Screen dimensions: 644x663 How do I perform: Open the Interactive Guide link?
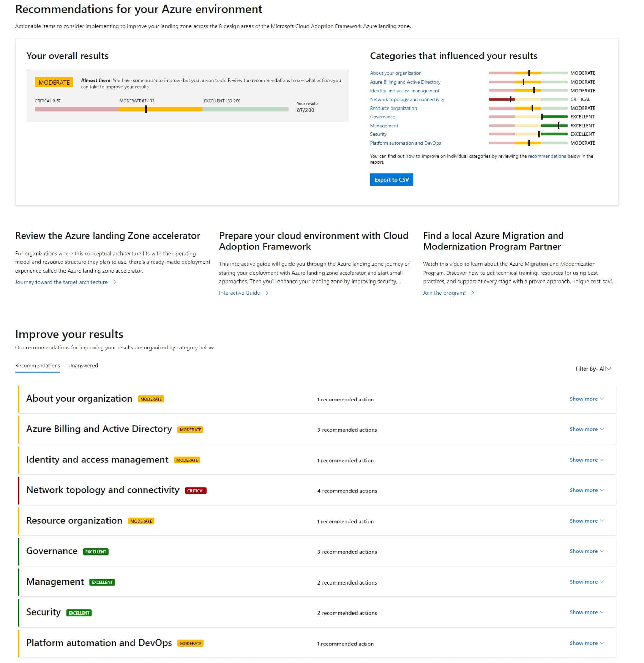click(x=239, y=293)
